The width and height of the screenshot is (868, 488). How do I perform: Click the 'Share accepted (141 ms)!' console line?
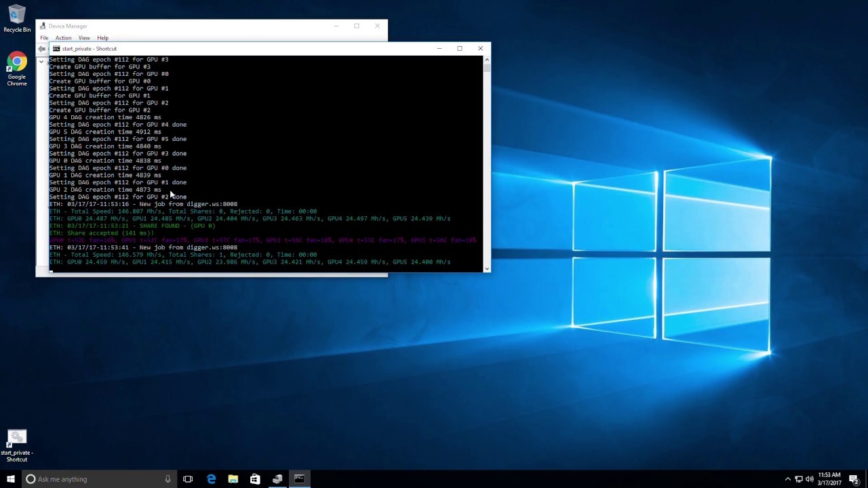tap(102, 233)
